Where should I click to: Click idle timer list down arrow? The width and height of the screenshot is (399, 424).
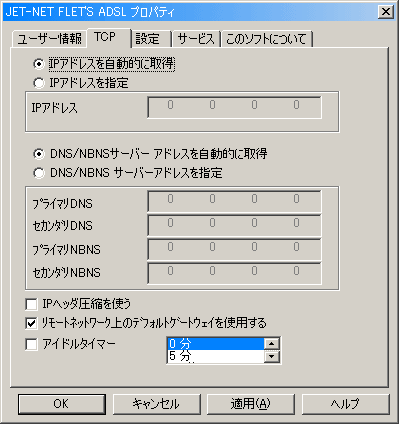point(272,357)
